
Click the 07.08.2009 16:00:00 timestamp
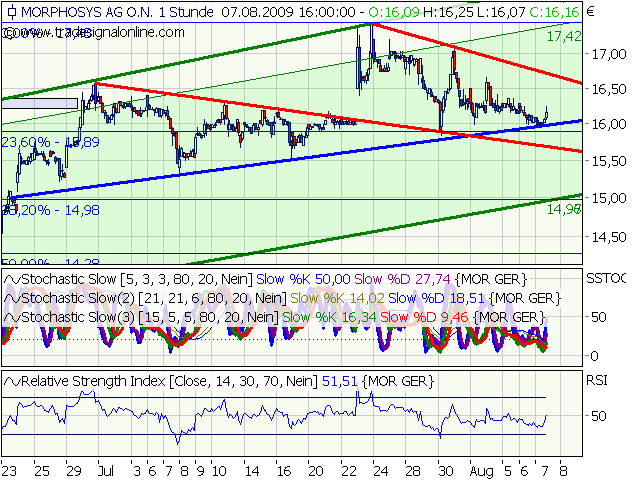point(288,12)
